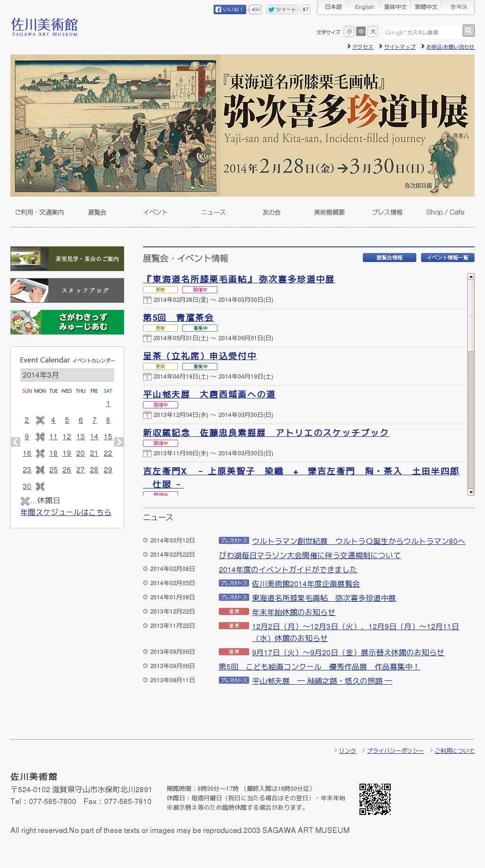Open the Sagawa Art Museum logo home link

click(45, 27)
